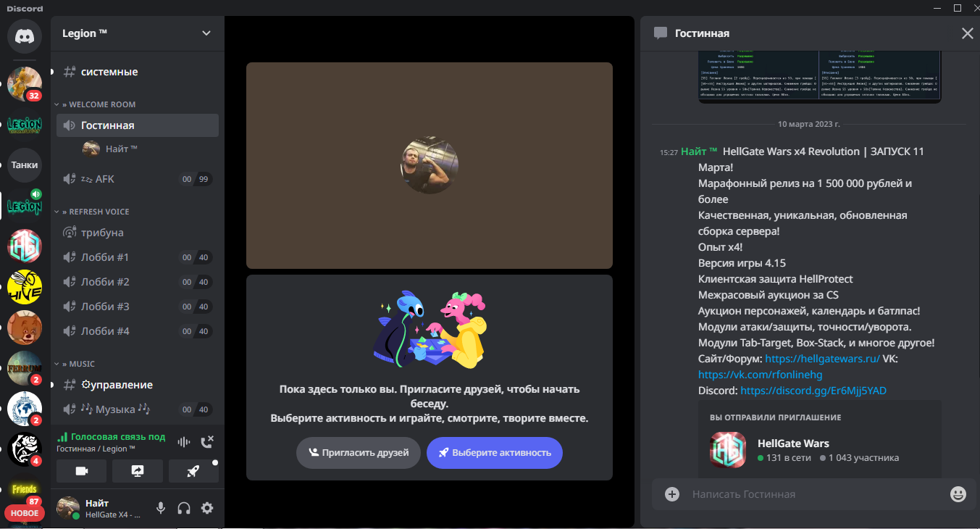The height and width of the screenshot is (529, 980).
Task: Open the управление text channel
Action: [138, 385]
